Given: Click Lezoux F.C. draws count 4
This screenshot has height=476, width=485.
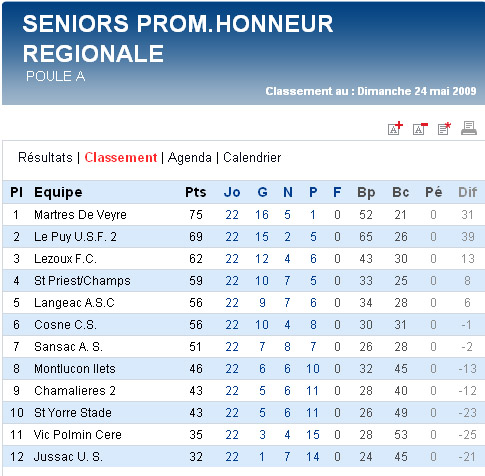Looking at the screenshot, I should [x=287, y=259].
